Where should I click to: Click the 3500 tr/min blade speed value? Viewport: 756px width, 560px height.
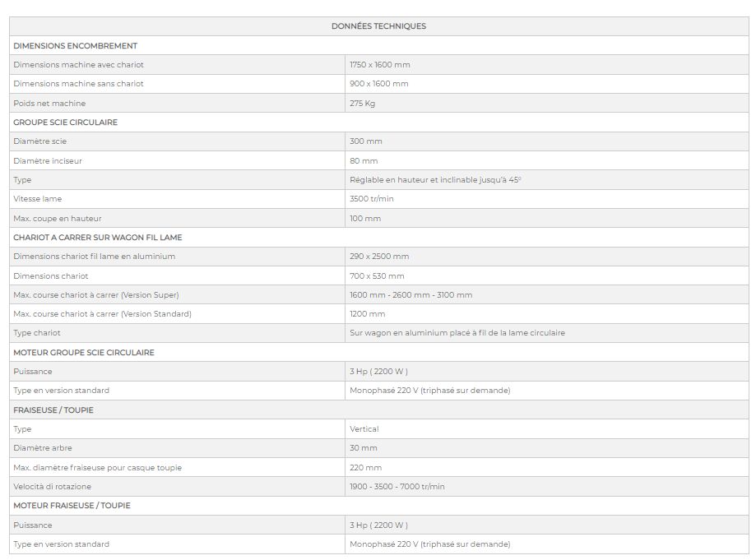[x=372, y=199]
